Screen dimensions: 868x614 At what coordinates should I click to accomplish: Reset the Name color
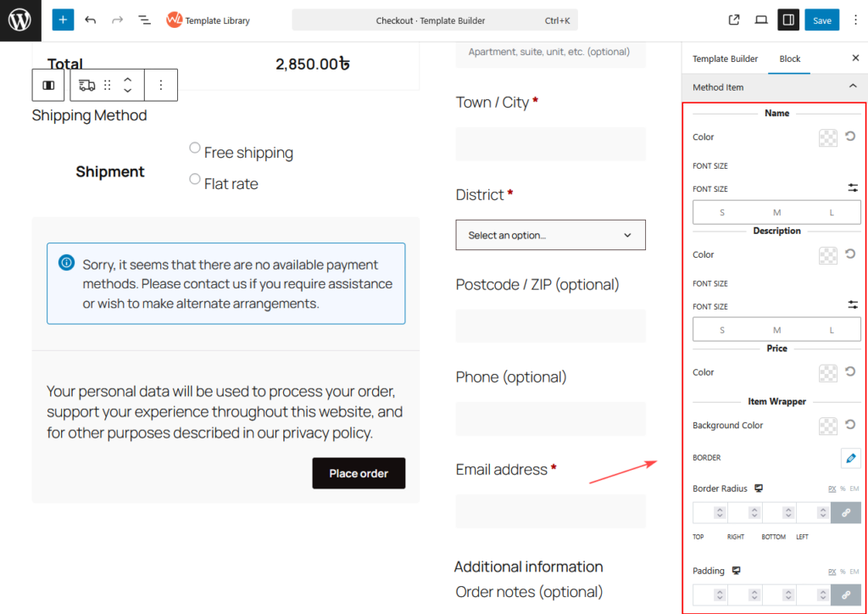click(x=850, y=137)
